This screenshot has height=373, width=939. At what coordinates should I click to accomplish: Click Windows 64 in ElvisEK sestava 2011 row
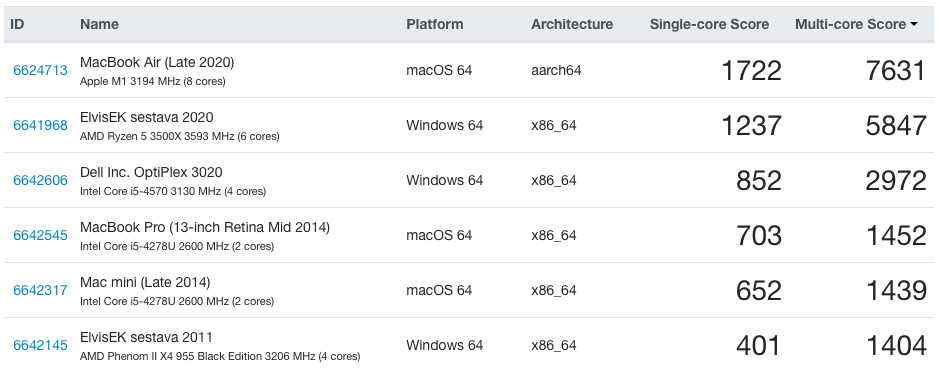[444, 345]
